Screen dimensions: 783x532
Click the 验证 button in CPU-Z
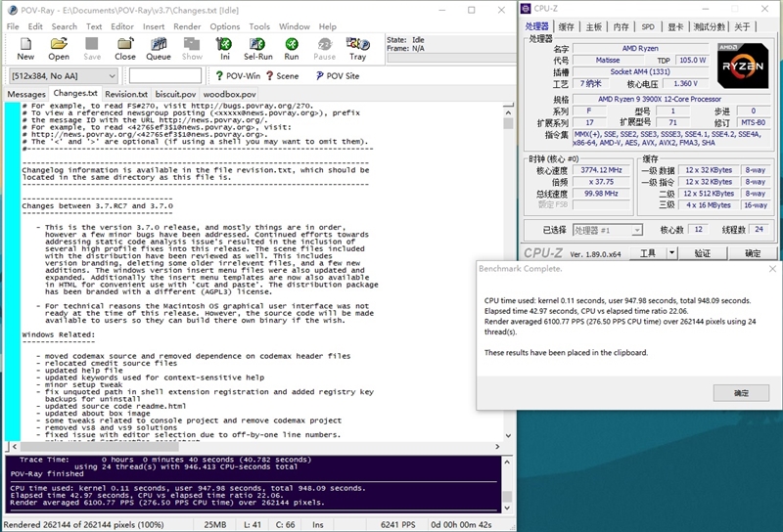702,253
